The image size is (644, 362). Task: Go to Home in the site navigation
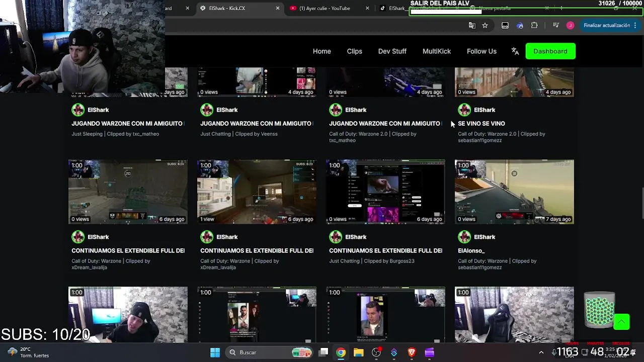tap(321, 51)
